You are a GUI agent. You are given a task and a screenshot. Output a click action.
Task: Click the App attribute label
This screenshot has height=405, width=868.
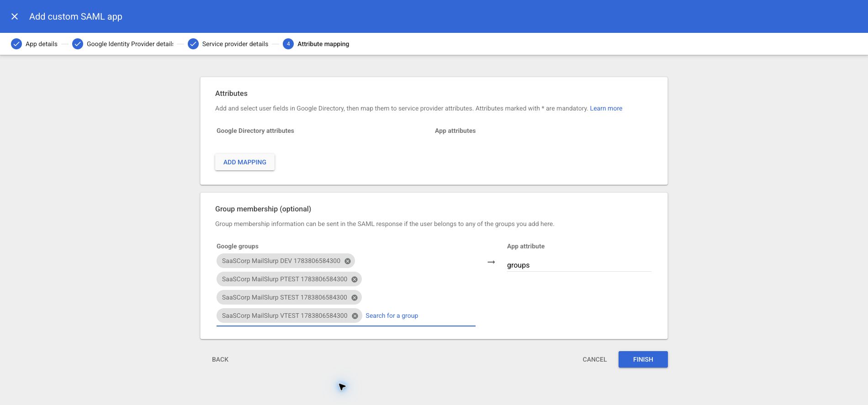point(526,246)
